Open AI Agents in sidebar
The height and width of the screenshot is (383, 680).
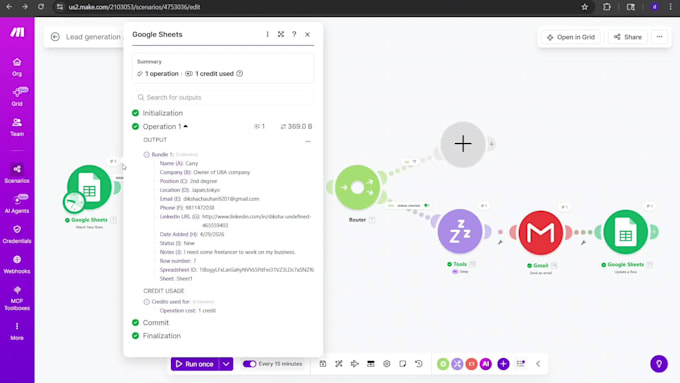[17, 203]
